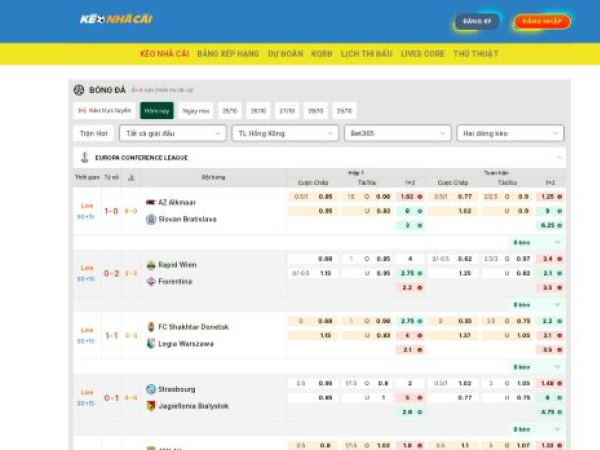Click the Jagiellonia Bialystok team crest
The height and width of the screenshot is (450, 600).
tap(151, 406)
